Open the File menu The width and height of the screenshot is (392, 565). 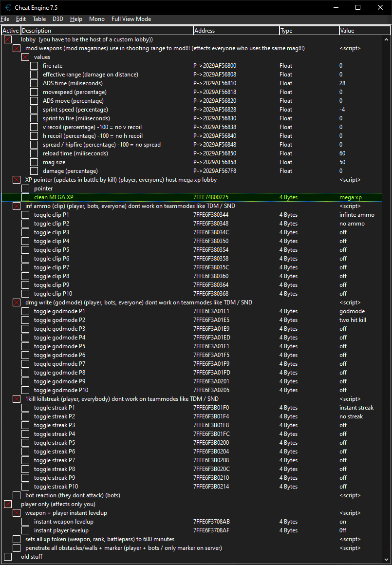coord(5,19)
